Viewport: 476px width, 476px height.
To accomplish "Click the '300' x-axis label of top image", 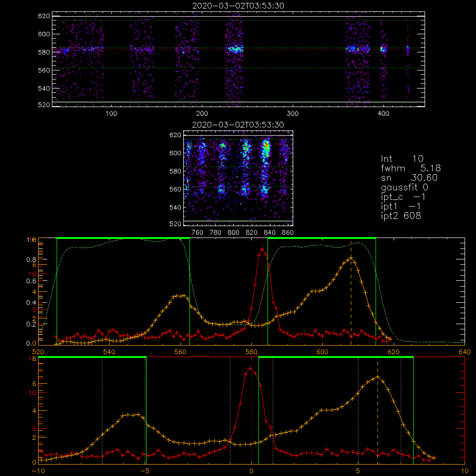I will 293,114.
